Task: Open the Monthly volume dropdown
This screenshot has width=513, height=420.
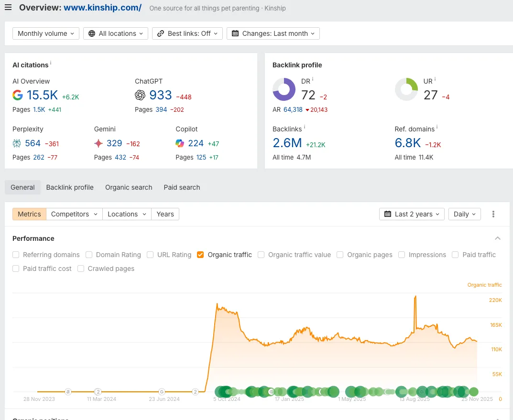Action: (46, 33)
